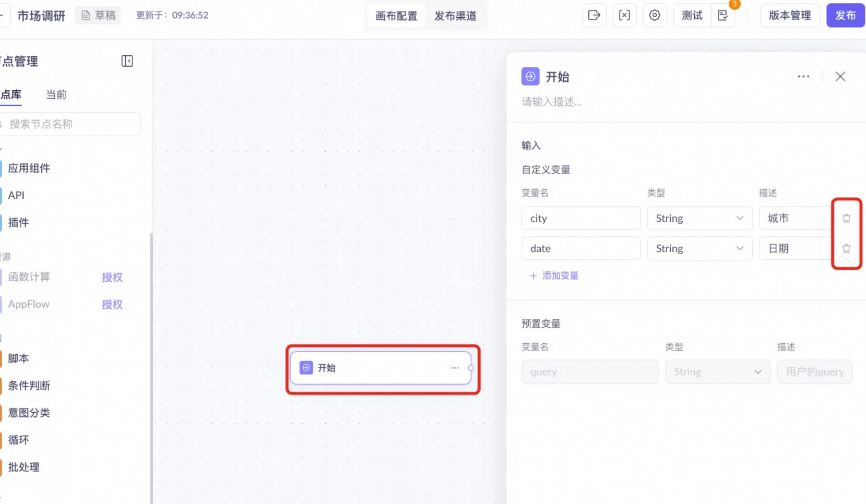
Task: Open 版本管理 version management
Action: (x=790, y=15)
